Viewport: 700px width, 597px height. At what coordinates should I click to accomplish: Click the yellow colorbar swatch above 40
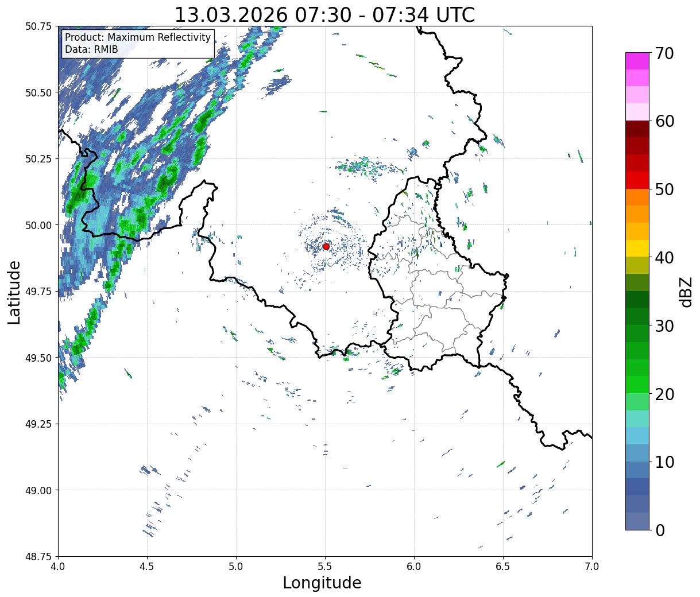tap(637, 248)
